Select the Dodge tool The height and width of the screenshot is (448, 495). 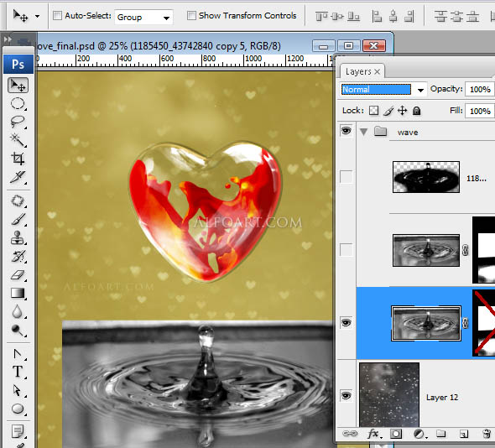coord(18,330)
